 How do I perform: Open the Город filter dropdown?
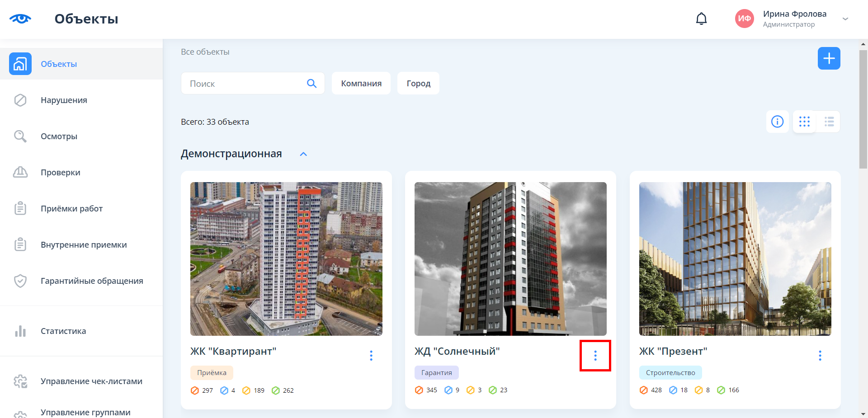[x=418, y=84]
